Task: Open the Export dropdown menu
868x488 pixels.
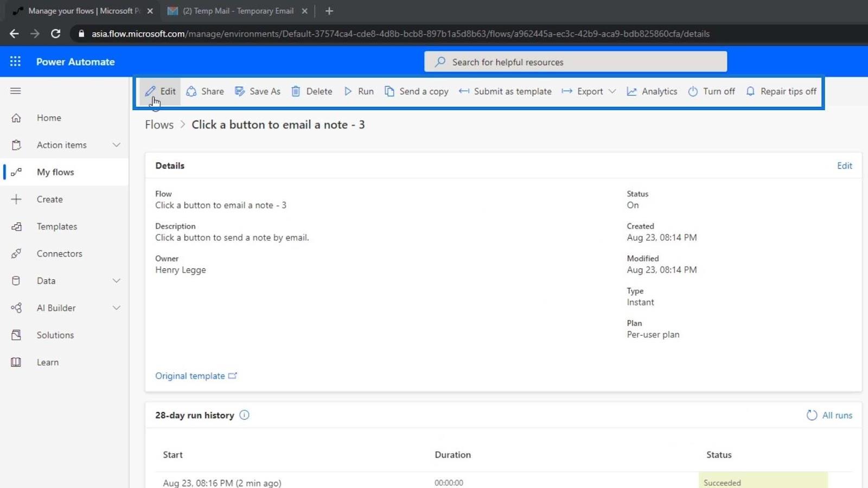Action: (589, 91)
